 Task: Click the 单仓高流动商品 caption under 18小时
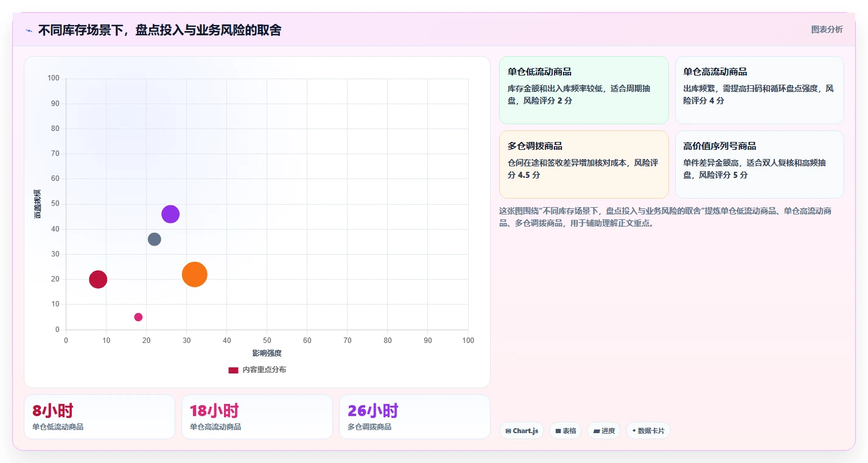(215, 427)
